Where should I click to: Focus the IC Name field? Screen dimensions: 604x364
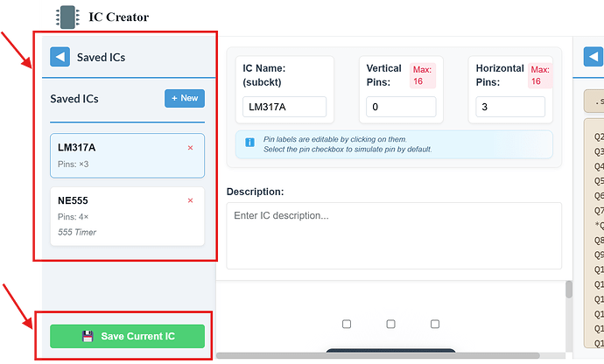[284, 107]
